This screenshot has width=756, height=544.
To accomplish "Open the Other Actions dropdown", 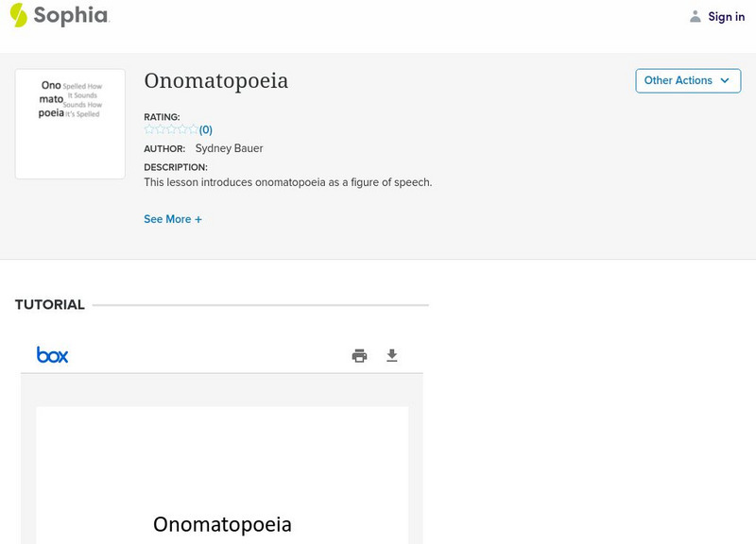I will (x=688, y=81).
